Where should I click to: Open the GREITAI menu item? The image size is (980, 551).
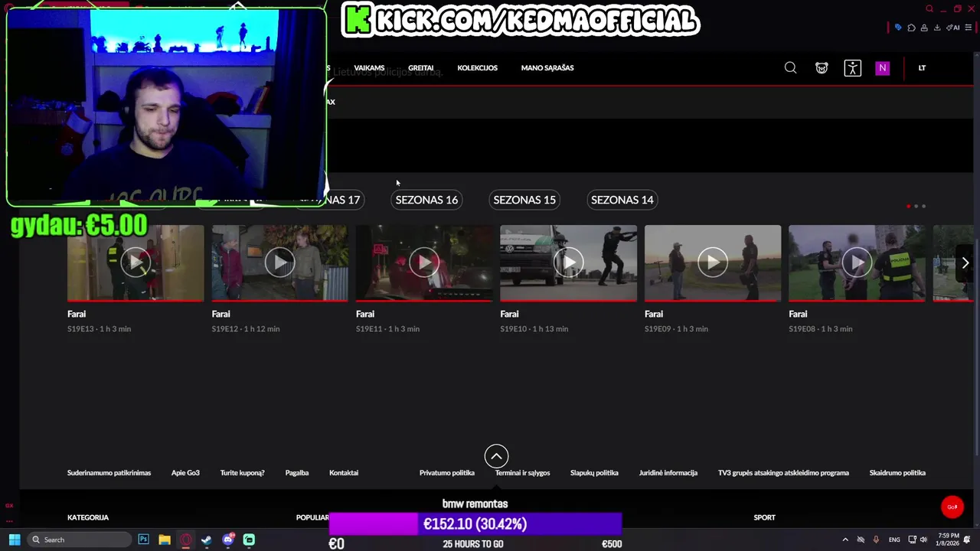coord(420,68)
